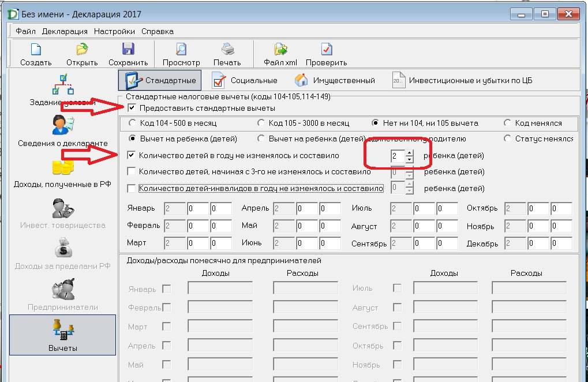Enable Количество детей-инвалидов checkbox
Image resolution: width=588 pixels, height=382 pixels.
(132, 188)
